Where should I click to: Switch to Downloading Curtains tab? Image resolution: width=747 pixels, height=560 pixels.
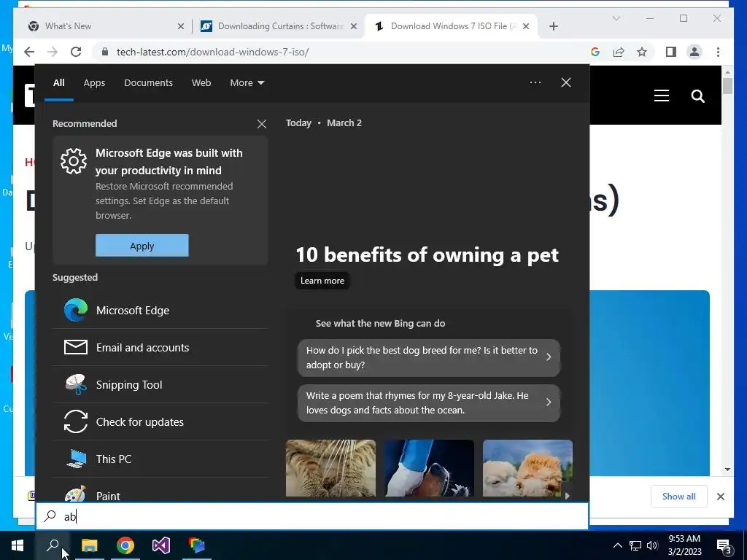pyautogui.click(x=280, y=26)
